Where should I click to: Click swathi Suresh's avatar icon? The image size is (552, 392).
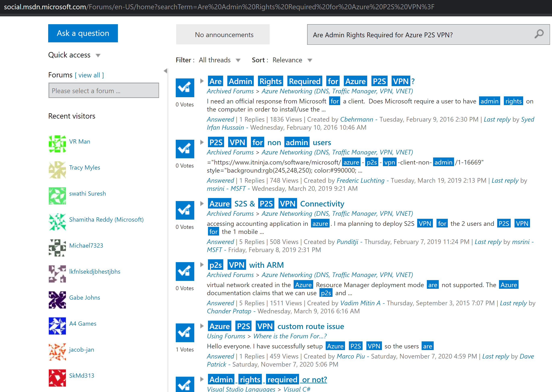[57, 196]
